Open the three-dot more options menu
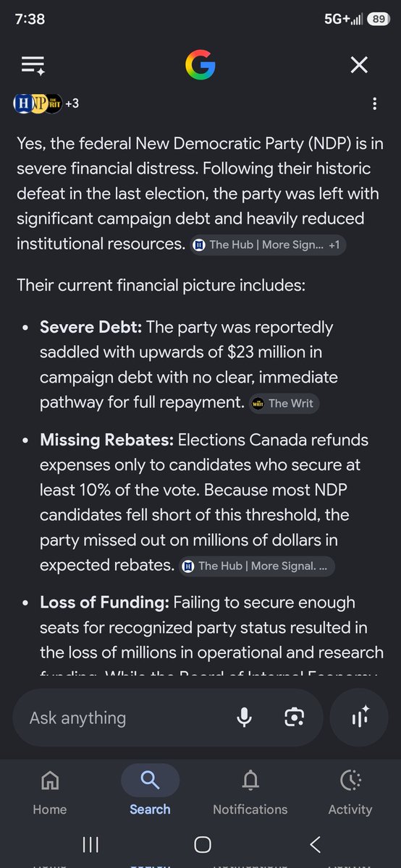401x868 pixels. pyautogui.click(x=374, y=104)
